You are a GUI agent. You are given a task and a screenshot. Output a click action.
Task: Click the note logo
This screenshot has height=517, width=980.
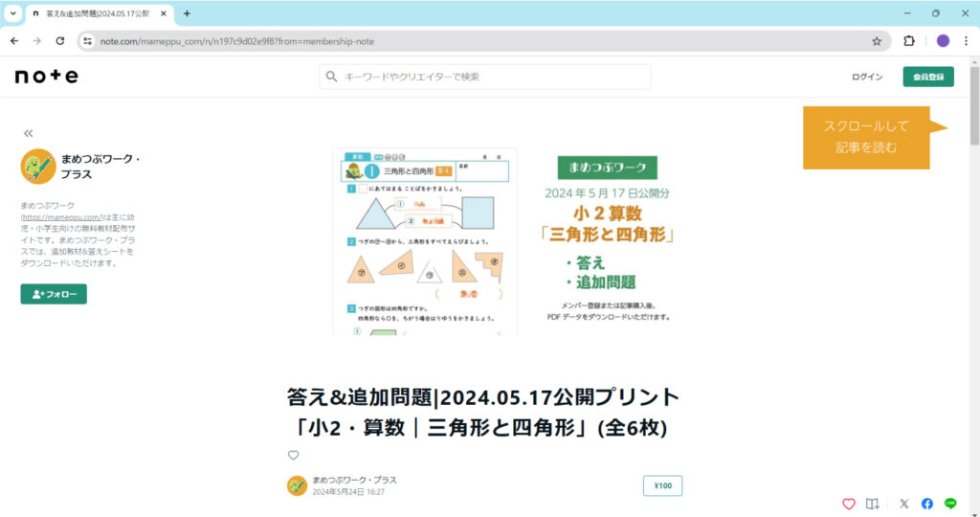tap(47, 77)
